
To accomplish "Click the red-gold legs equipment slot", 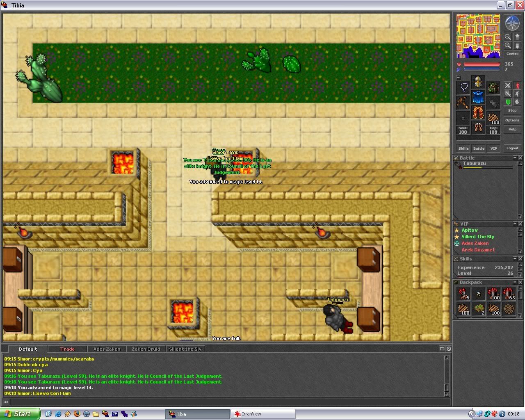I will 478,112.
